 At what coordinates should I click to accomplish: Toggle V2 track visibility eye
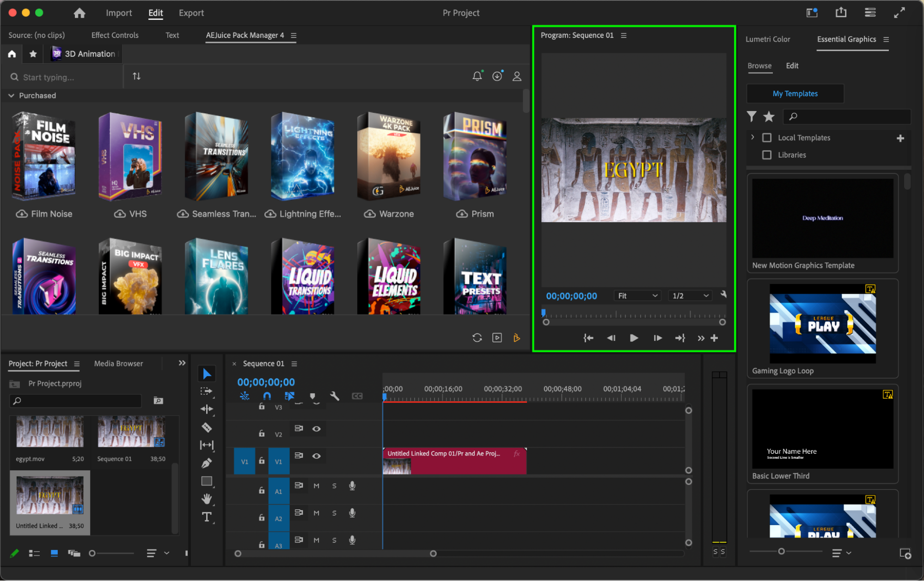[316, 429]
